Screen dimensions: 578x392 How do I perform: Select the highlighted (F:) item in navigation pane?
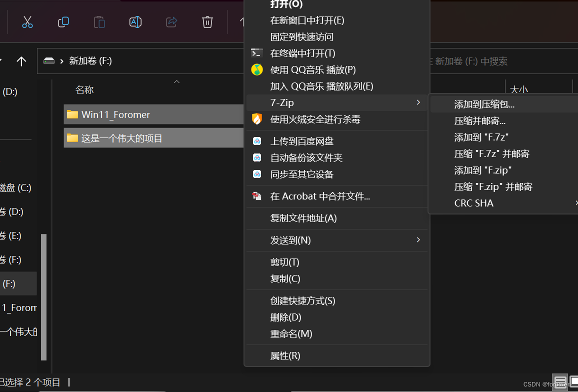click(18, 283)
